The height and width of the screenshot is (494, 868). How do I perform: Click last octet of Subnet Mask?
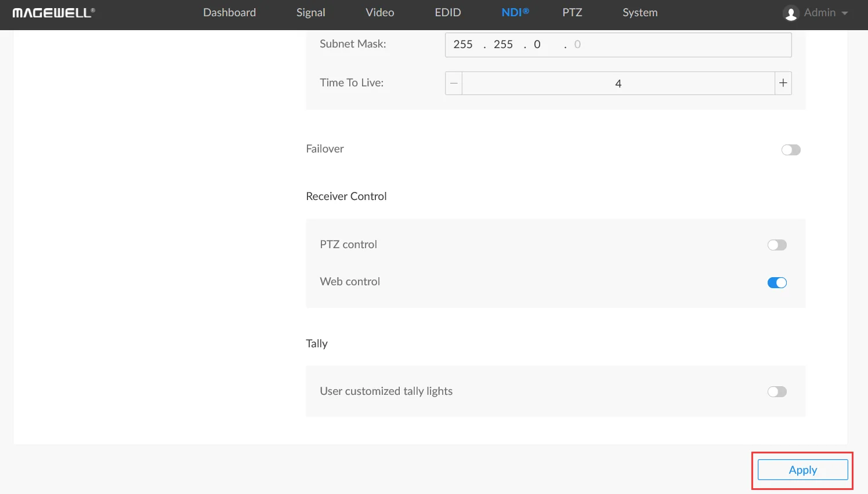pyautogui.click(x=577, y=45)
